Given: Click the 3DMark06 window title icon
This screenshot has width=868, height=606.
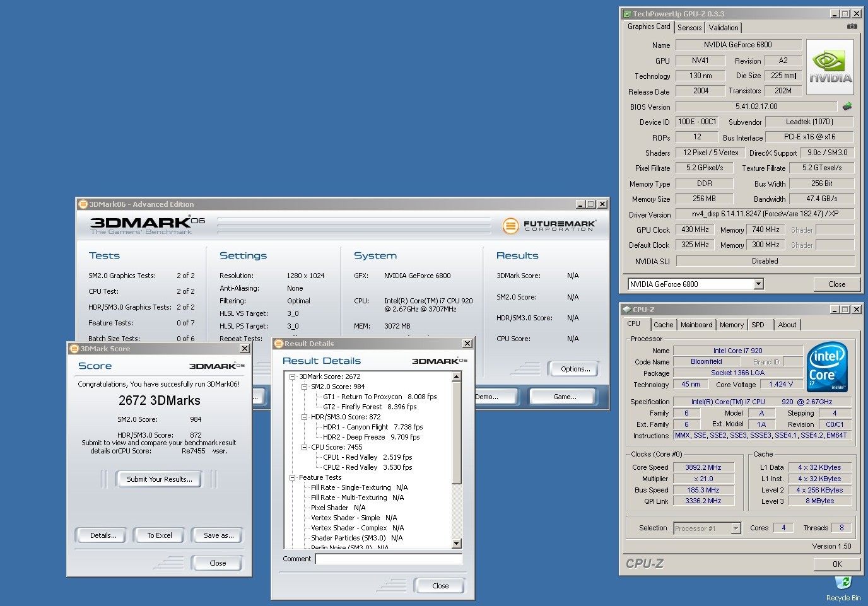Looking at the screenshot, I should point(83,204).
